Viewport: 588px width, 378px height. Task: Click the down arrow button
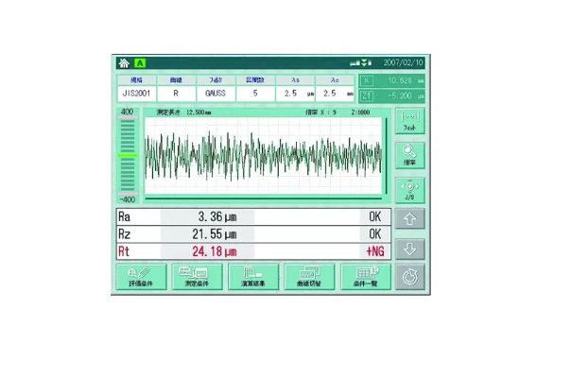[x=410, y=249]
